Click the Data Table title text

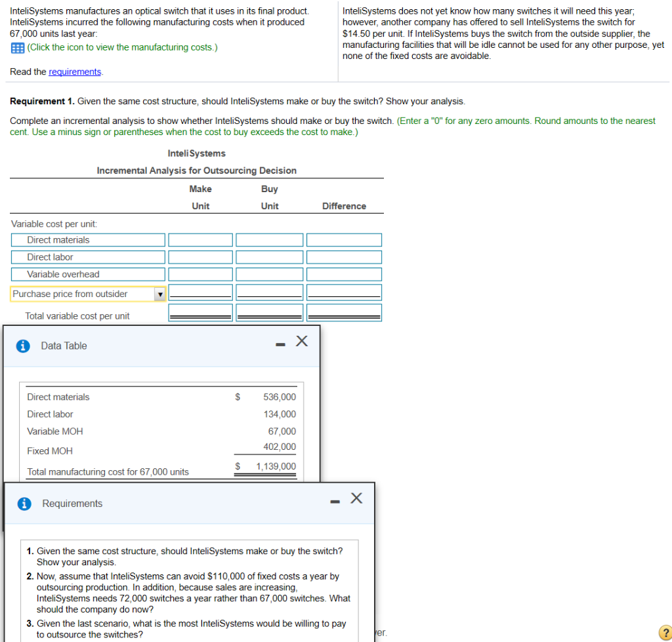pyautogui.click(x=64, y=346)
